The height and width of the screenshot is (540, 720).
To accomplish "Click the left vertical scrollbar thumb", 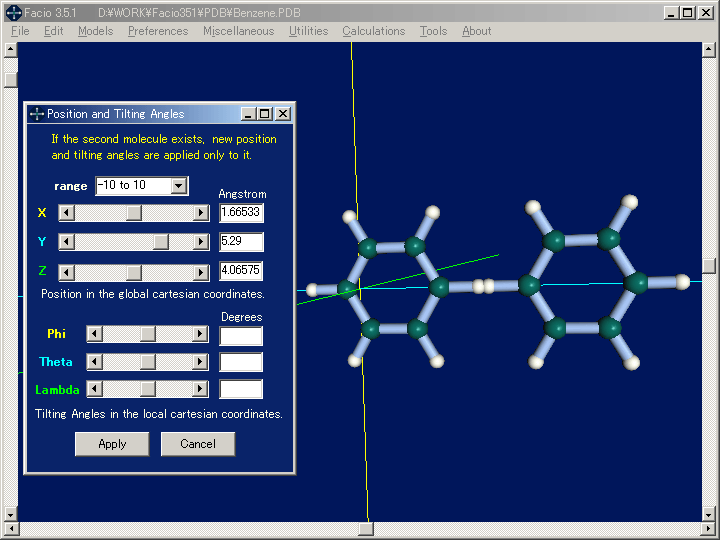I will [11, 79].
